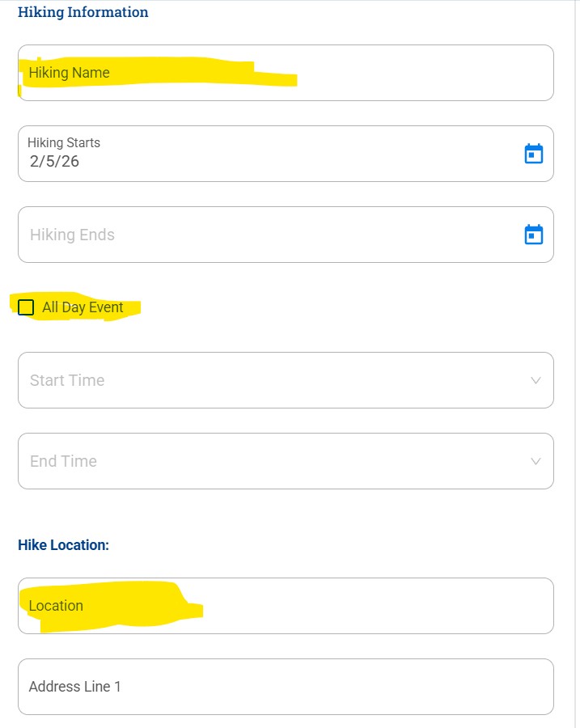
Task: Click the Hiking Ends placeholder text
Action: (72, 235)
